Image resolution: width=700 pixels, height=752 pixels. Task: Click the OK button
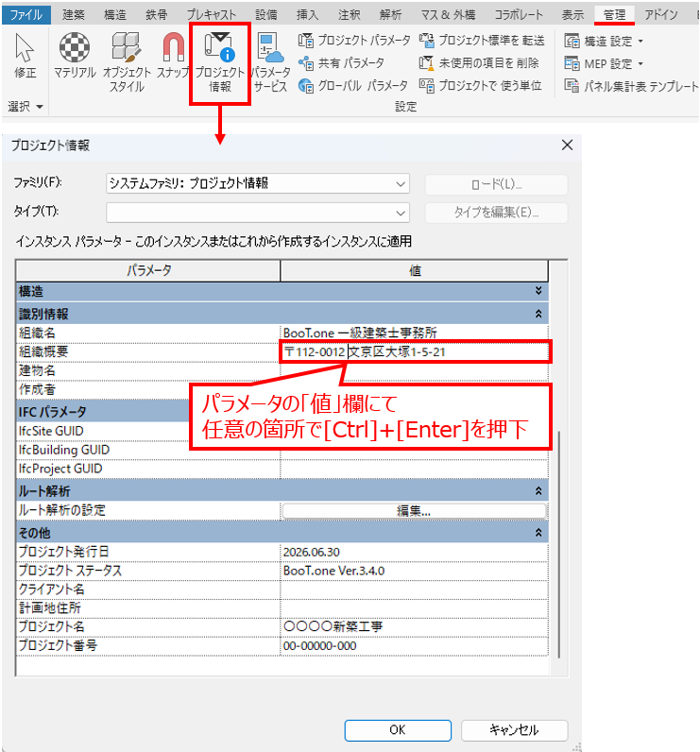point(398,730)
